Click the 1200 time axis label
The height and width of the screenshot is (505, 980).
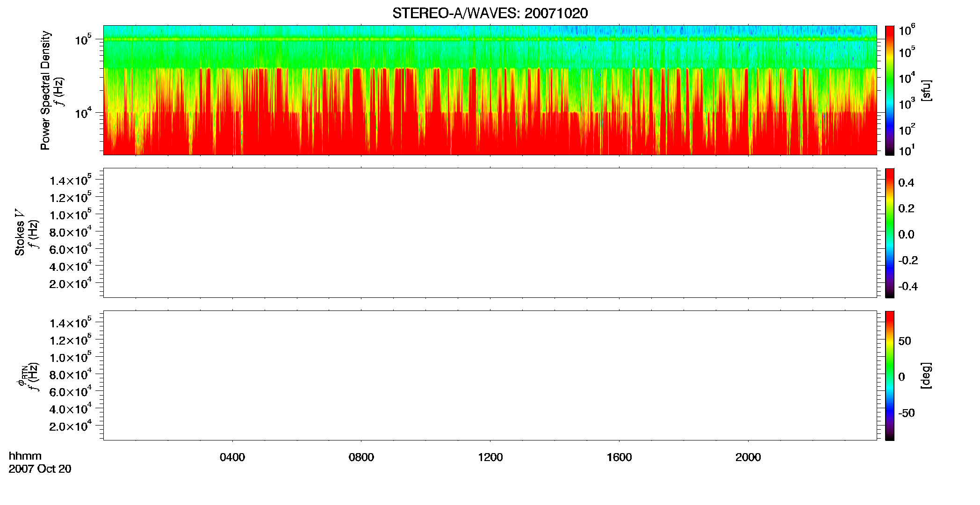[x=490, y=457]
